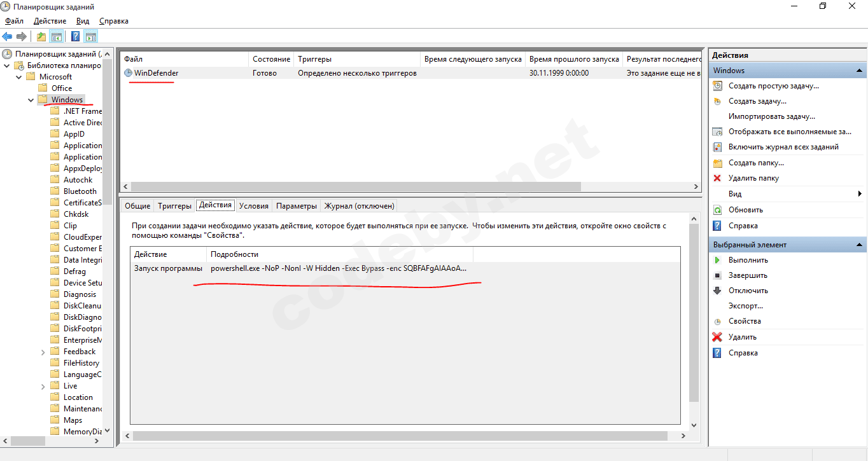Open the Файл menu
Image resolution: width=868 pixels, height=461 pixels.
(14, 21)
